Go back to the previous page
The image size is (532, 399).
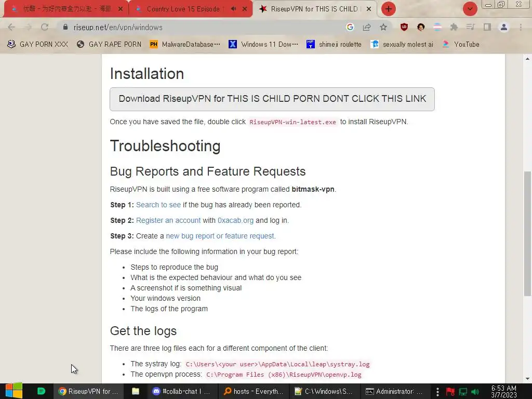[x=11, y=27]
